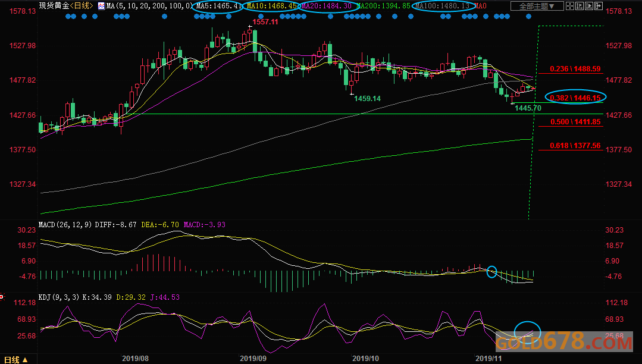This screenshot has width=642, height=364.
Task: Click the 0.382 \ 1446.15 Fibonacci level
Action: [575, 98]
